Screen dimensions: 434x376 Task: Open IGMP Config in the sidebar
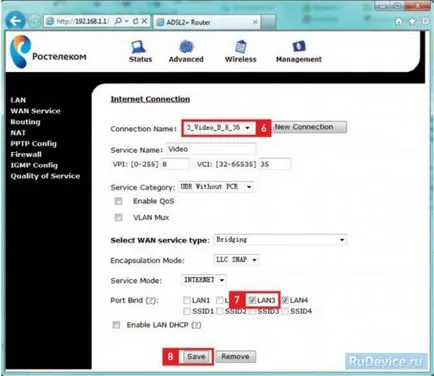tap(34, 165)
